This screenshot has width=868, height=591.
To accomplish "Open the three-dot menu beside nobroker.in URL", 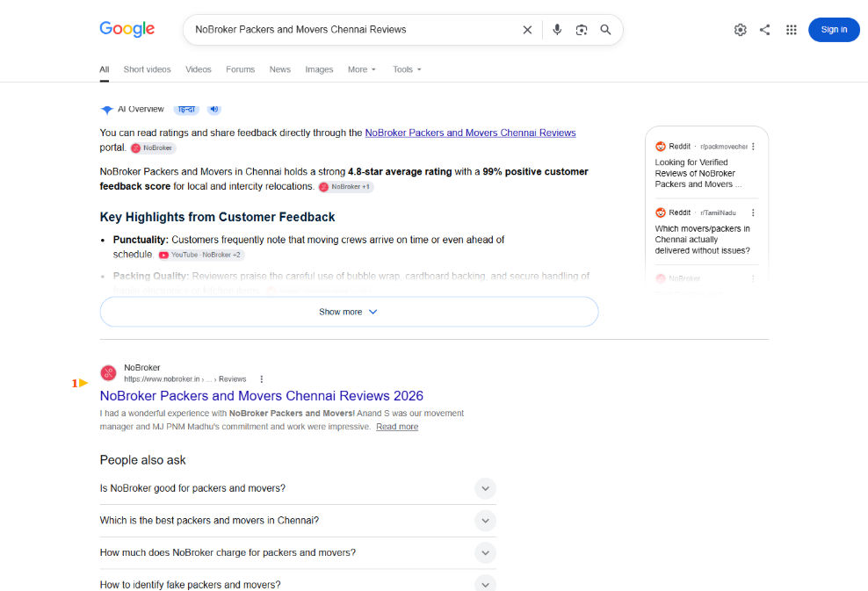I will [x=261, y=379].
